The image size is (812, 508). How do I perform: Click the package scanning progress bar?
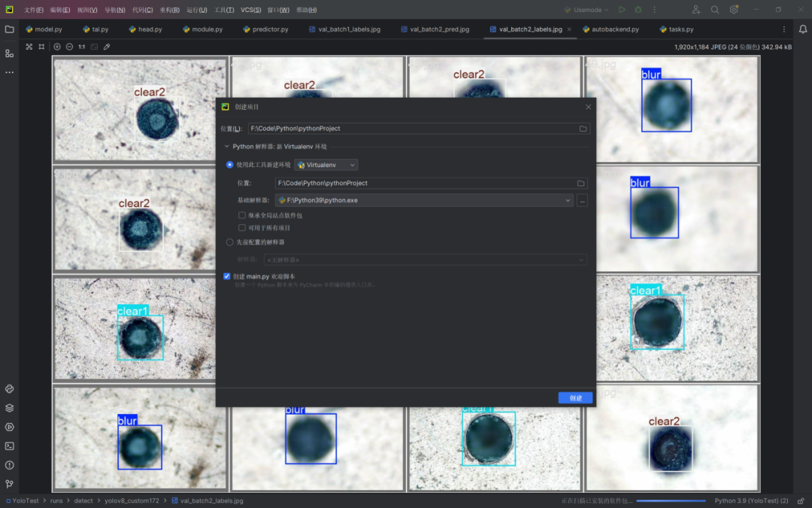click(671, 500)
